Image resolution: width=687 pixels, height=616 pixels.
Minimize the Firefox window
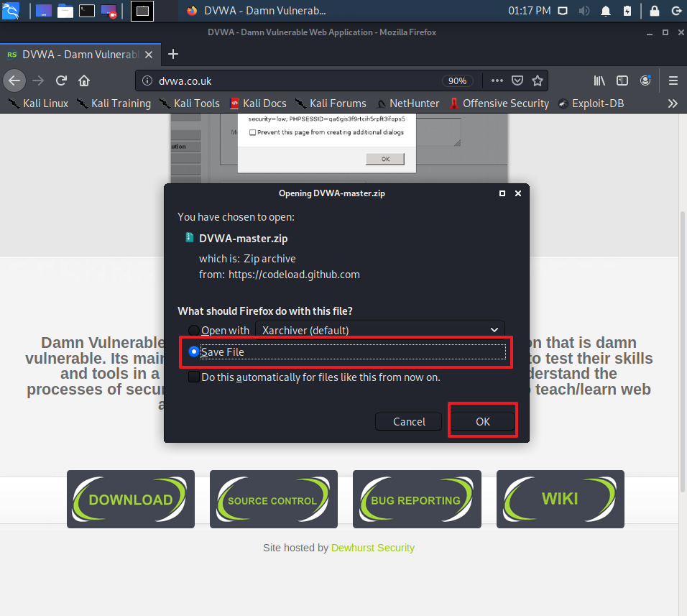pyautogui.click(x=650, y=32)
